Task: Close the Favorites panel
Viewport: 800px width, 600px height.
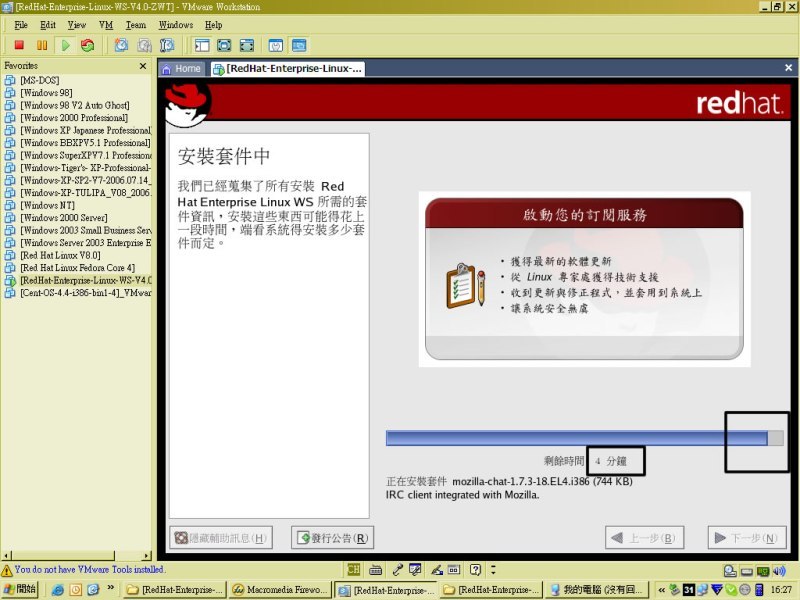Action: click(143, 66)
